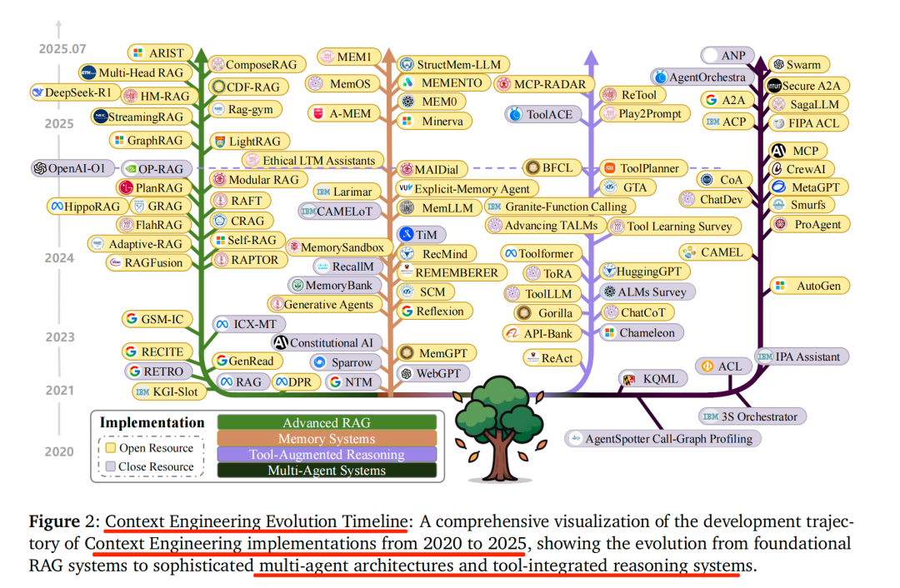Click the 2021 year marker on the timeline
The image size is (900, 588).
[60, 390]
